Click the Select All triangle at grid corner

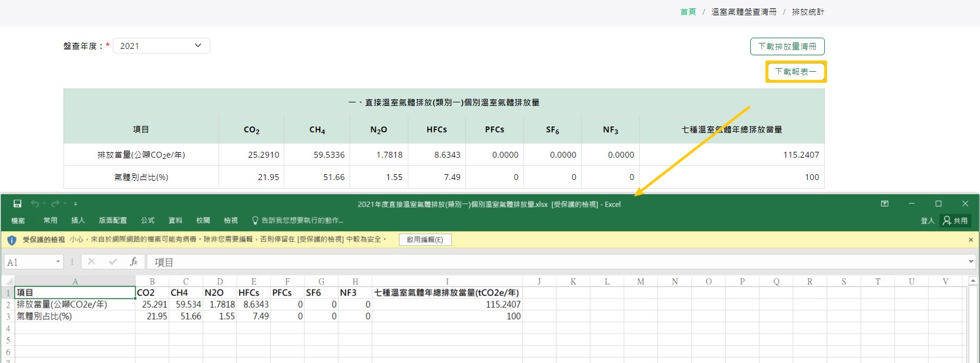coord(8,281)
